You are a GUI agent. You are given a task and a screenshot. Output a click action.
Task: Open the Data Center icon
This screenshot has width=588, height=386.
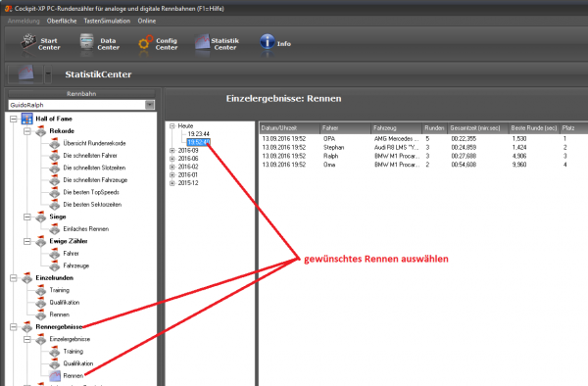(86, 42)
